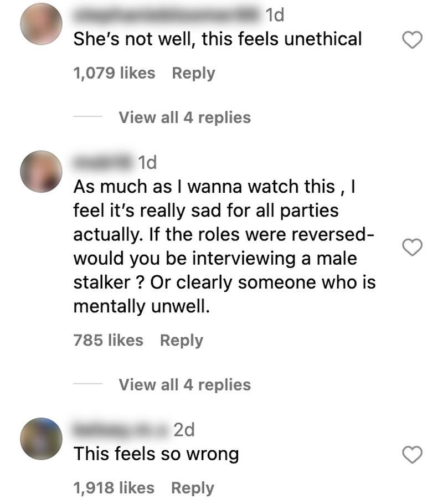The height and width of the screenshot is (504, 443).
Task: Open the blurred username next to the 2d timestamp
Action: [x=121, y=430]
